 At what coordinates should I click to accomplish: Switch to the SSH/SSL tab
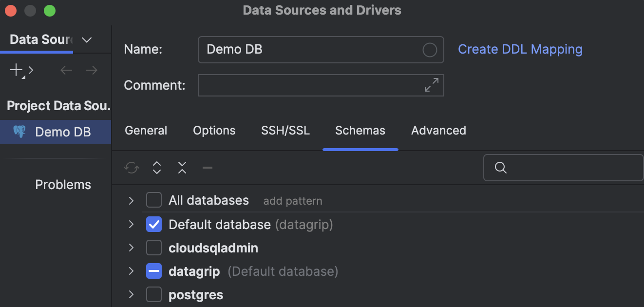(285, 131)
